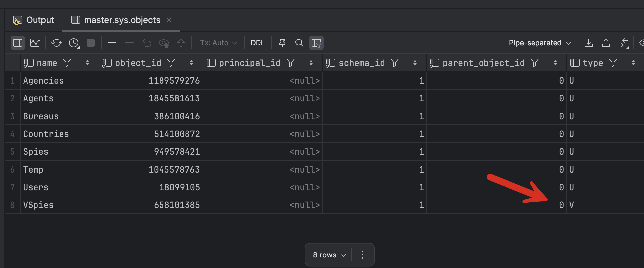Open the Tx: Auto dropdown
644x268 pixels.
(218, 43)
